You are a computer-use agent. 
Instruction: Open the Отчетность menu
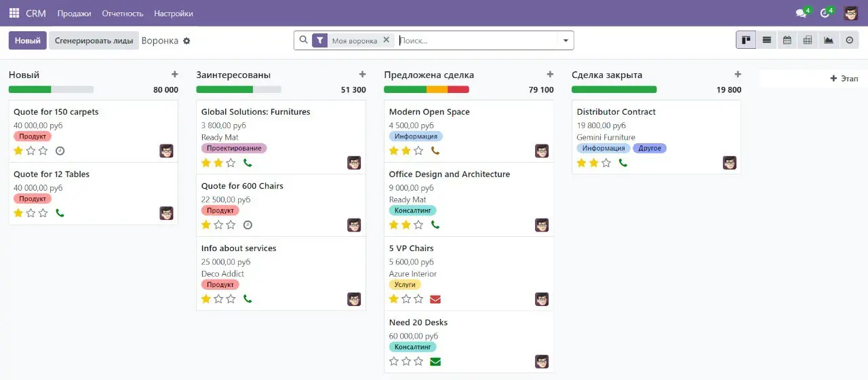(x=123, y=13)
